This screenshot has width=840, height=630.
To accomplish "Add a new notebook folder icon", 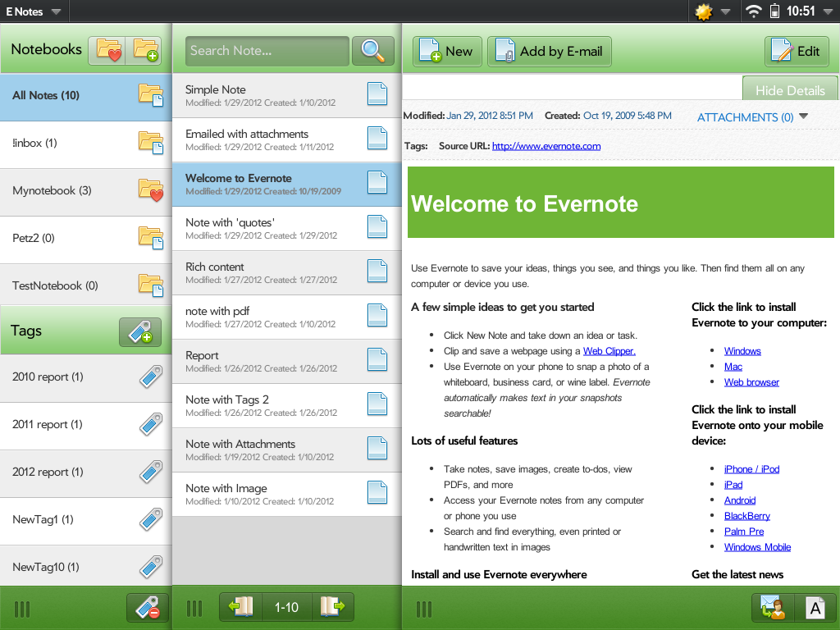I will pyautogui.click(x=144, y=51).
